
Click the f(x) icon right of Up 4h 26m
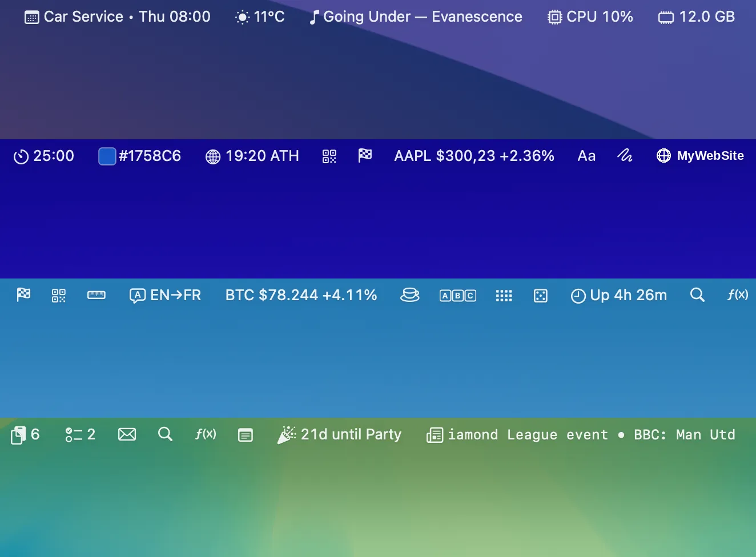click(738, 294)
